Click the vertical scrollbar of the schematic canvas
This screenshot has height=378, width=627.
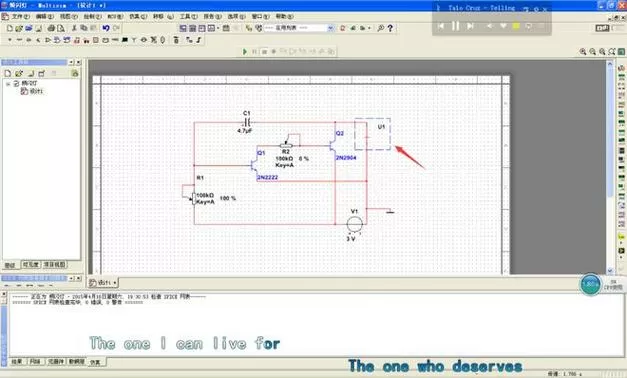coord(610,166)
